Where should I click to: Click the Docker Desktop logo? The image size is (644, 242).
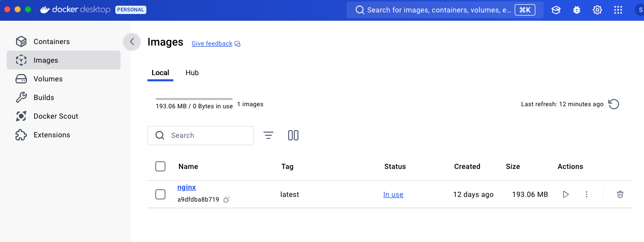click(76, 10)
